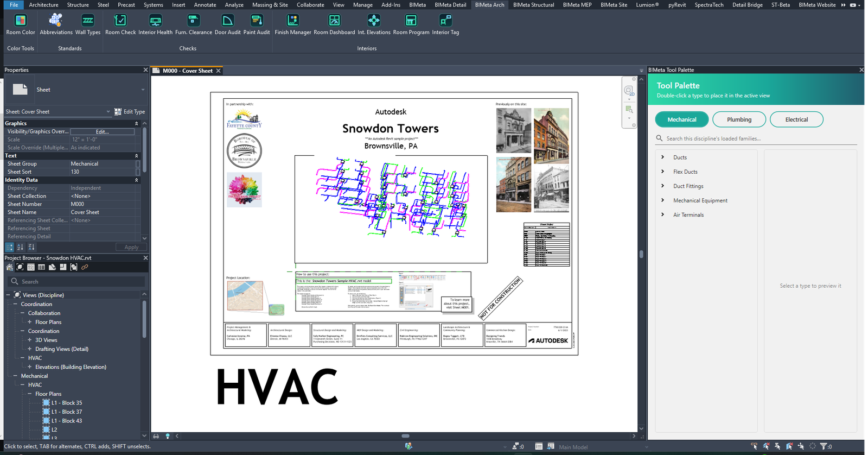Click the drawing area horizontal scrollbar thumb
This screenshot has width=868, height=455.
(x=405, y=436)
